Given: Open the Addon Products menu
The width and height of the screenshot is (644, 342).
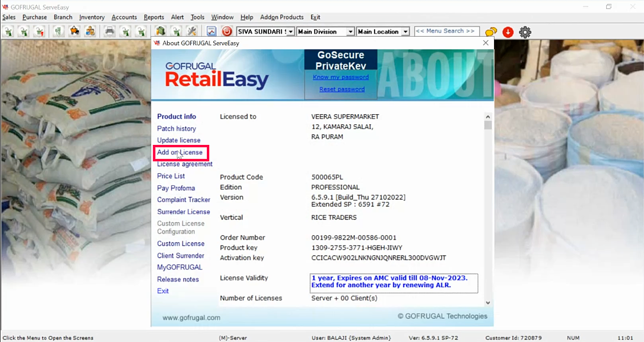Looking at the screenshot, I should 282,17.
